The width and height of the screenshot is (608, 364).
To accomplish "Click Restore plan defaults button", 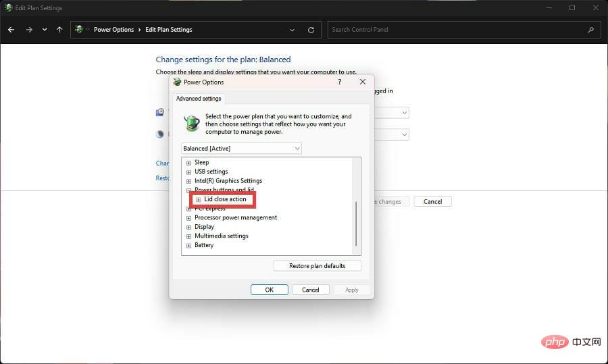I will (x=318, y=266).
